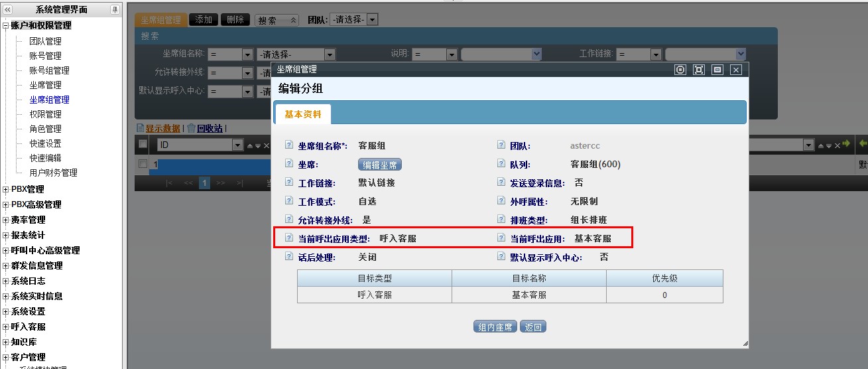Toggle the select-all checkbox in table header
Image resolution: width=868 pixels, height=369 pixels.
tap(143, 145)
